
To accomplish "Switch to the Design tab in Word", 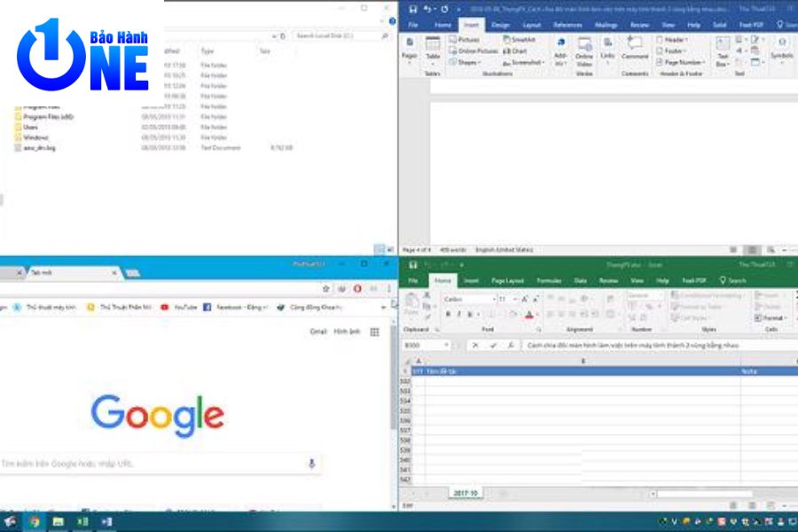I will pos(500,25).
